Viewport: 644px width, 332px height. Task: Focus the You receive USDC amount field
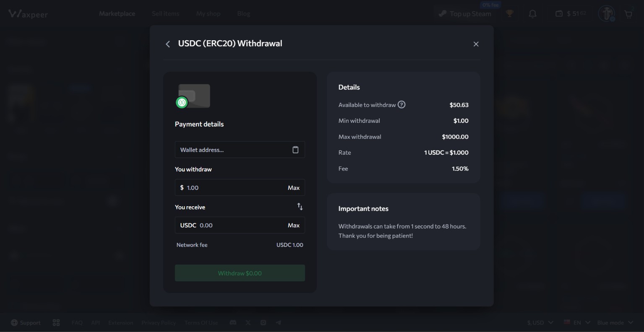(240, 225)
